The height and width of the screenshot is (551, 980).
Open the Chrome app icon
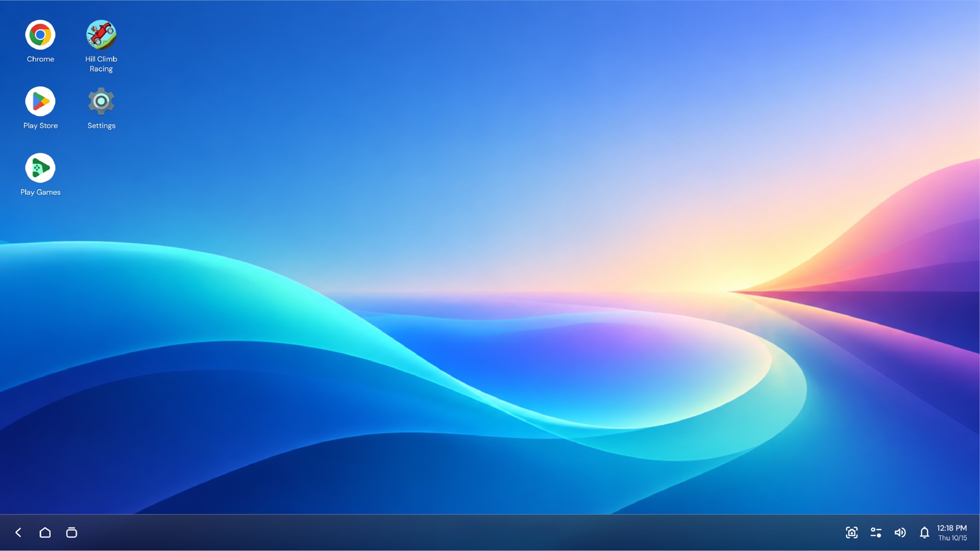[x=40, y=35]
